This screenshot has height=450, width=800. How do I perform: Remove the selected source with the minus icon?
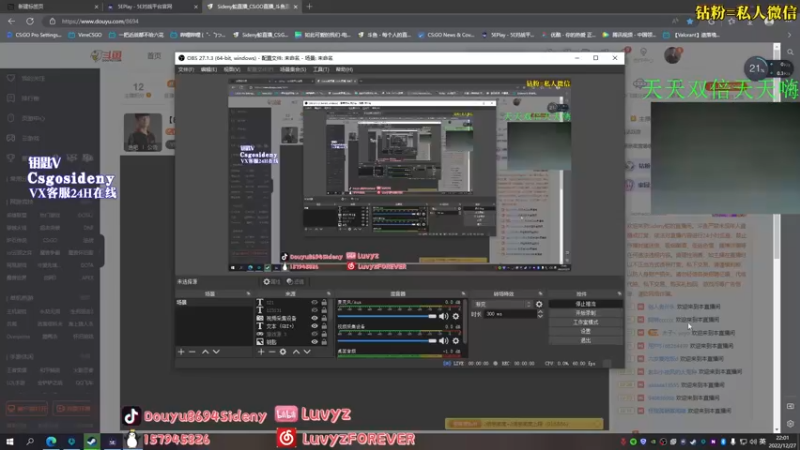(x=272, y=352)
